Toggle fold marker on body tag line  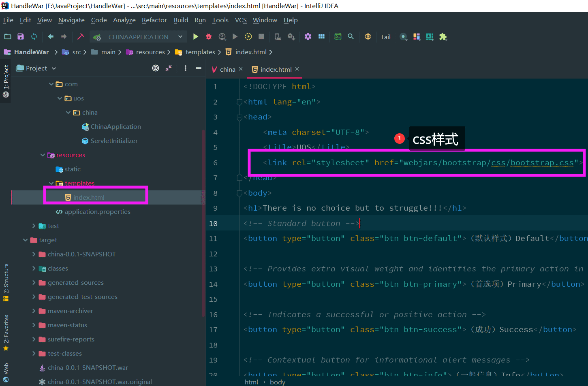[239, 193]
